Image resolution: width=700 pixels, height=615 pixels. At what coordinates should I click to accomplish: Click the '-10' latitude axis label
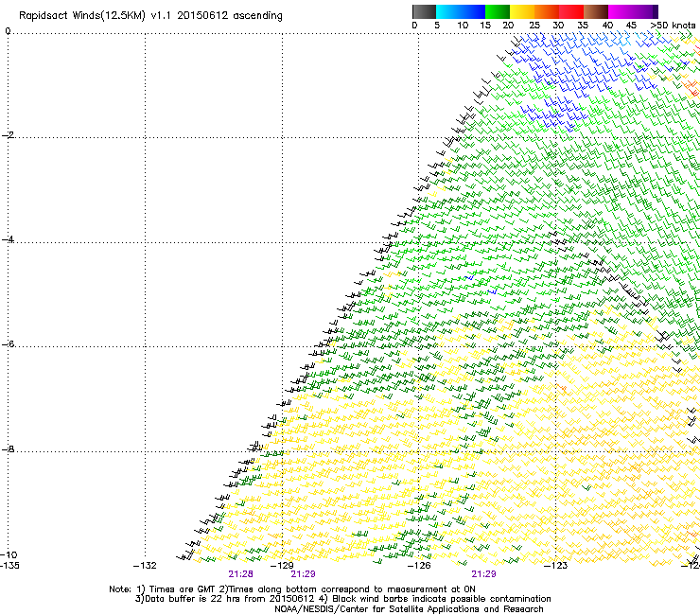[x=9, y=554]
